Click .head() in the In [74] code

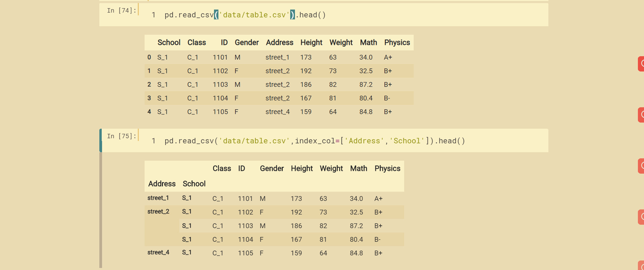[x=311, y=15]
